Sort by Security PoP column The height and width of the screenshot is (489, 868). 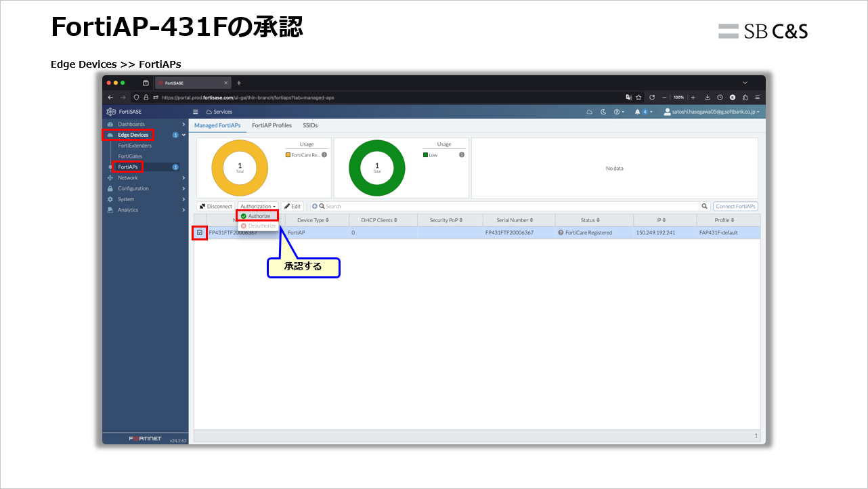446,220
